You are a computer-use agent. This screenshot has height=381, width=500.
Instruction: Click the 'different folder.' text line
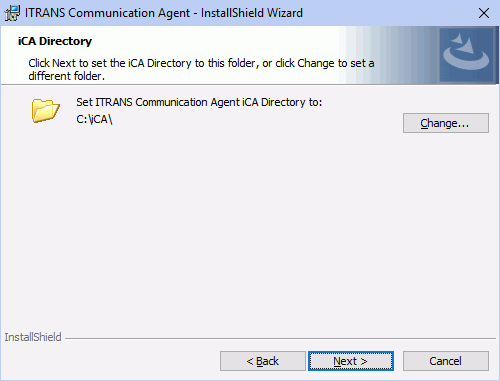click(66, 76)
